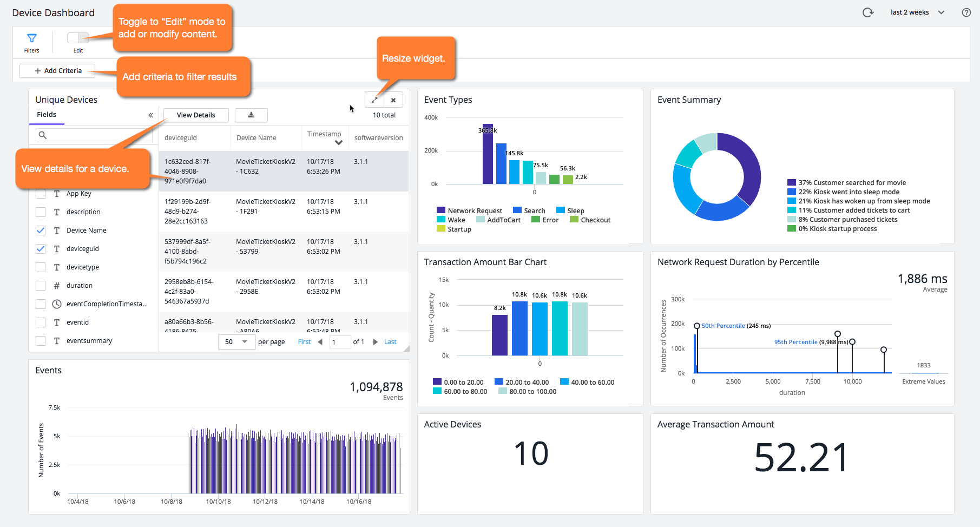This screenshot has width=980, height=527.
Task: Sort by the Device Name column header
Action: coord(256,138)
